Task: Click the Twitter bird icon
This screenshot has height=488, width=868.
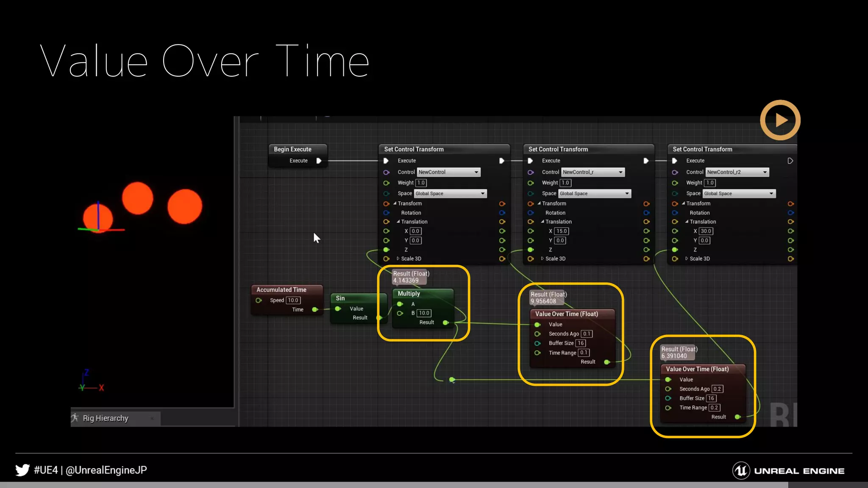Action: (22, 470)
